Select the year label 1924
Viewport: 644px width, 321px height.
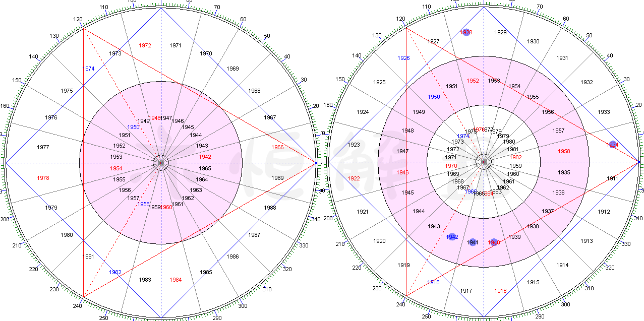tap(363, 112)
